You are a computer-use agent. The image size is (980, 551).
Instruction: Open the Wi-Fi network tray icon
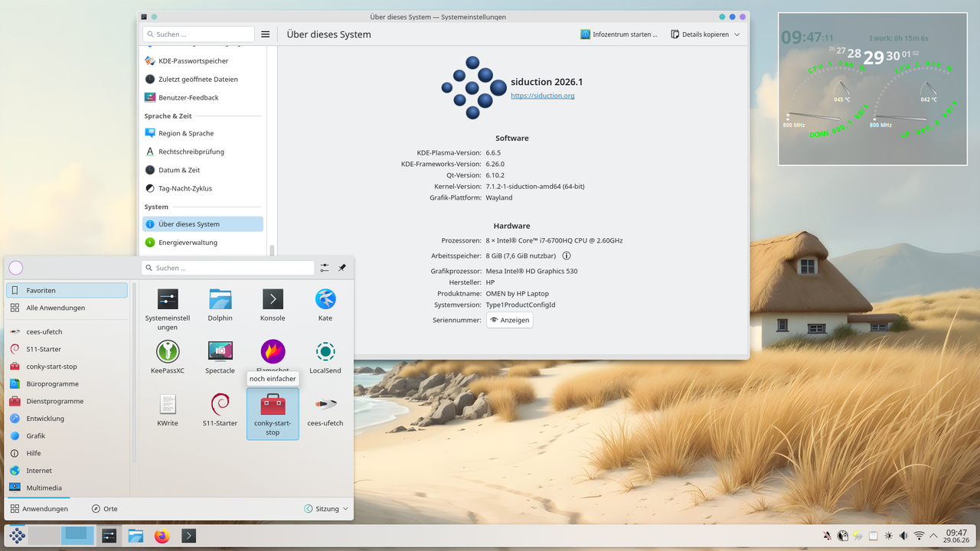tap(919, 536)
